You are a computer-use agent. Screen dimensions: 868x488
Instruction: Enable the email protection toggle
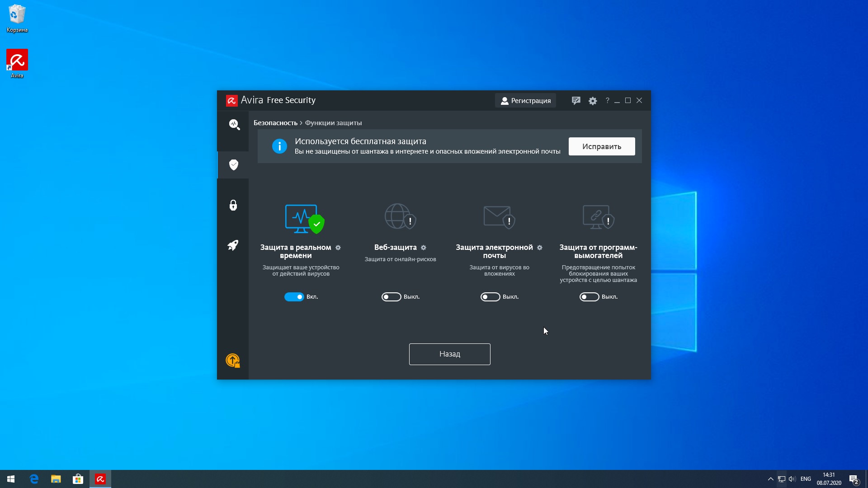491,297
